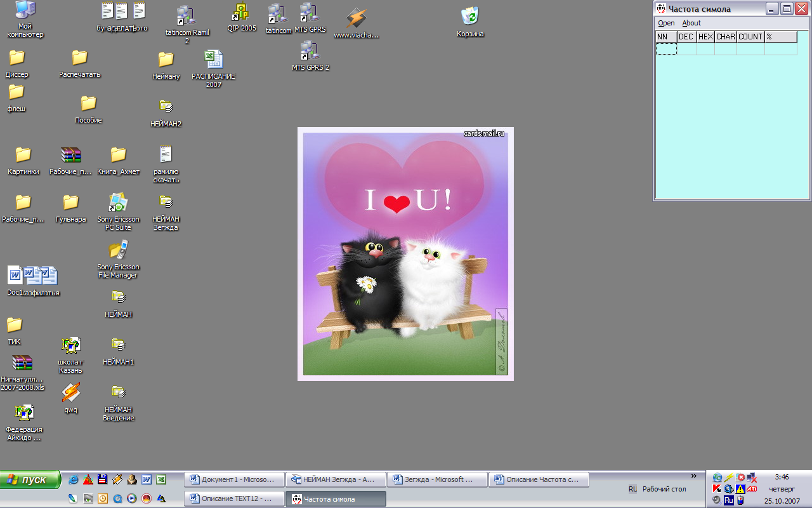Screen dimensions: 812x508
Task: Select QIP 2005 shortcut icon
Action: tap(242, 18)
